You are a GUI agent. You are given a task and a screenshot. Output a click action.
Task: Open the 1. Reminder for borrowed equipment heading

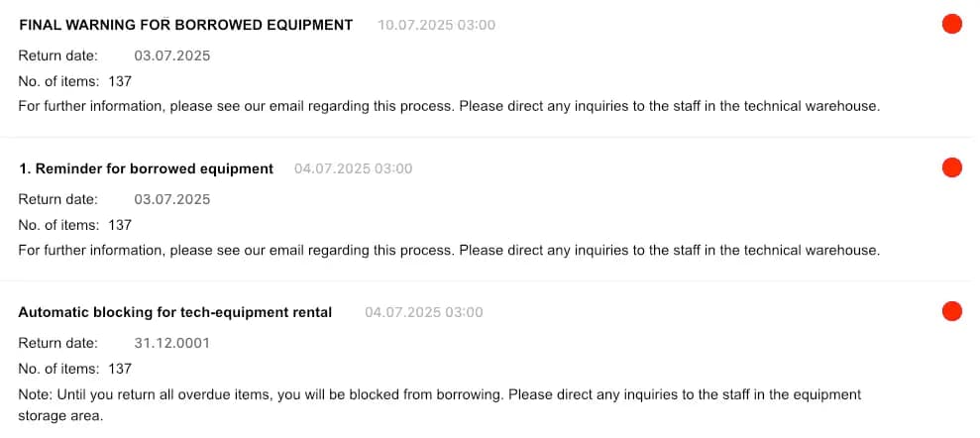click(146, 168)
